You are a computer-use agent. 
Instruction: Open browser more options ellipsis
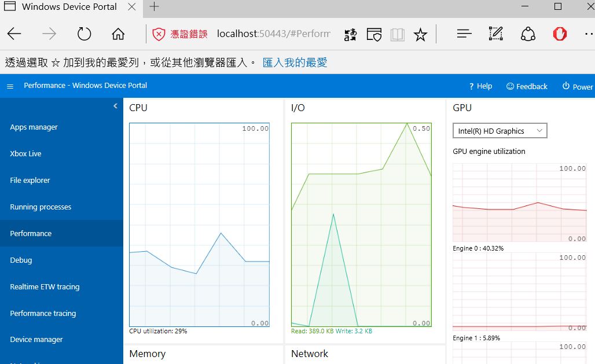589,34
